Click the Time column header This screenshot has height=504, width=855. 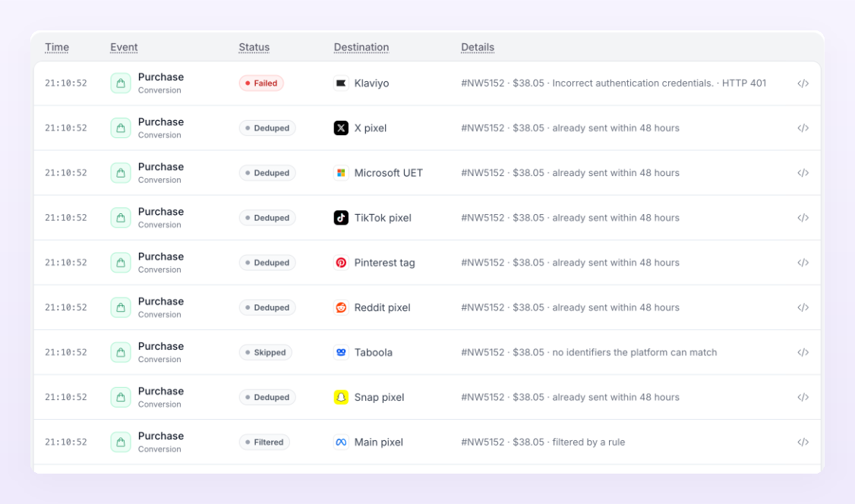pyautogui.click(x=57, y=47)
